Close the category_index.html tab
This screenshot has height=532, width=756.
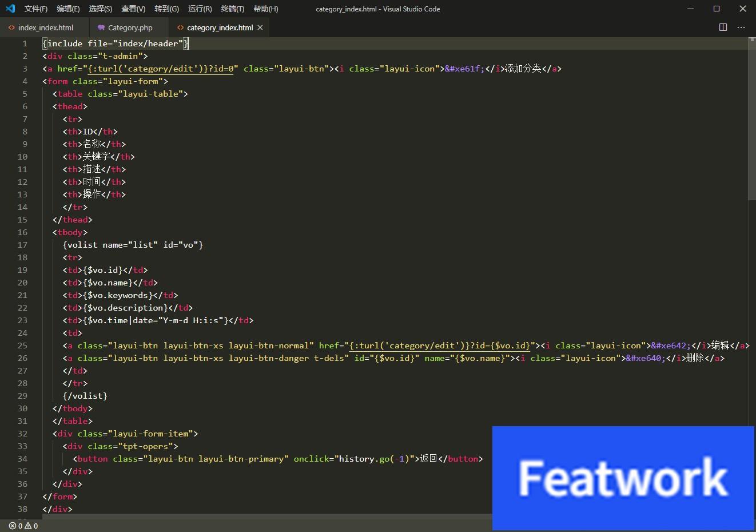pyautogui.click(x=260, y=27)
